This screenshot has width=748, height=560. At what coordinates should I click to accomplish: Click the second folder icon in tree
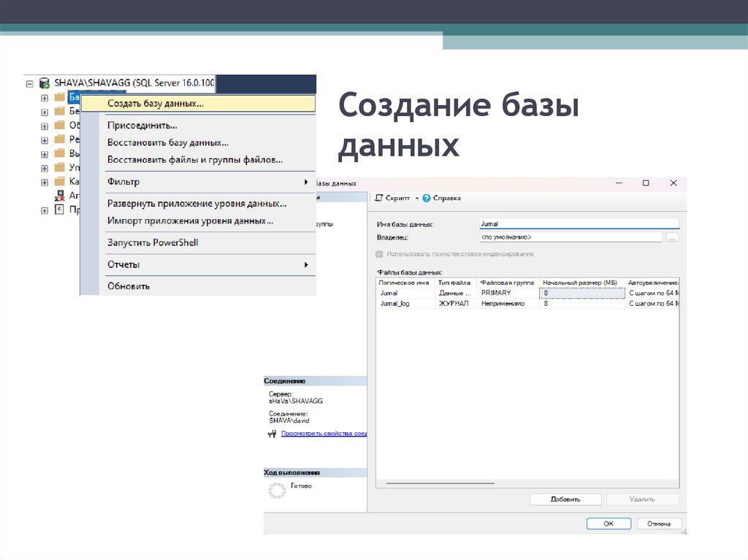click(60, 111)
